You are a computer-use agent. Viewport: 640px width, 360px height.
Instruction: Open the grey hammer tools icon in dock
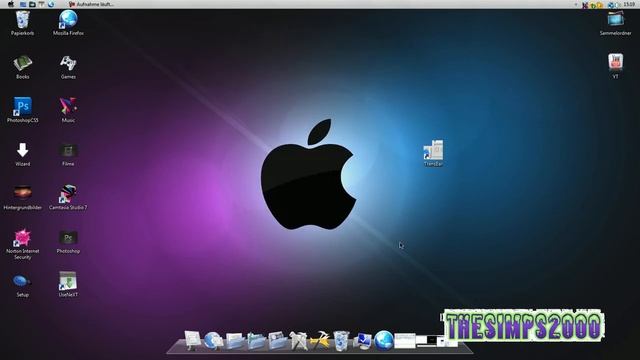tap(298, 341)
